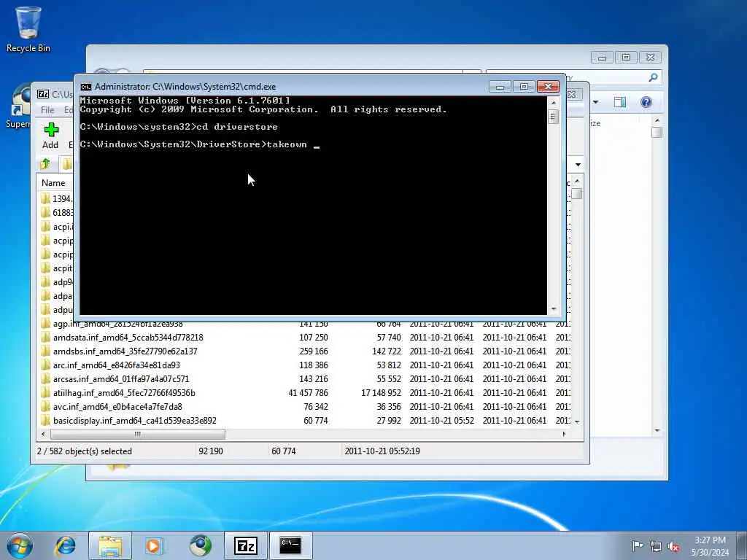Click the cmd window system menu icon
Screen dimensions: 747x560
coord(86,87)
